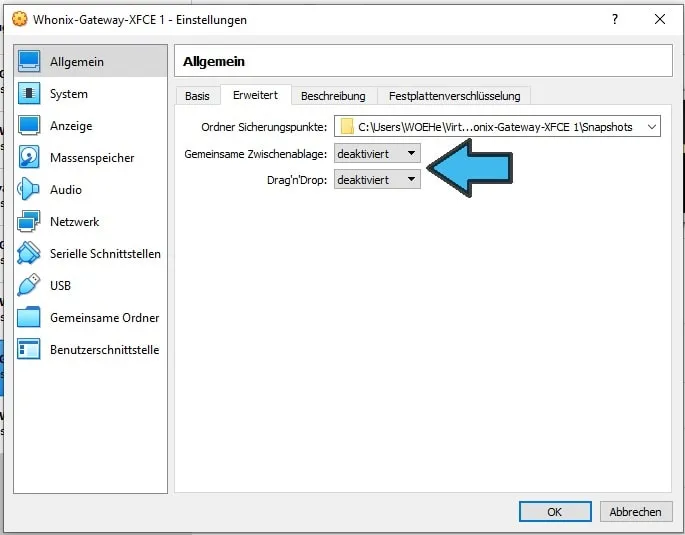Image resolution: width=685 pixels, height=535 pixels.
Task: Select the Allgemein category label
Action: pyautogui.click(x=77, y=62)
